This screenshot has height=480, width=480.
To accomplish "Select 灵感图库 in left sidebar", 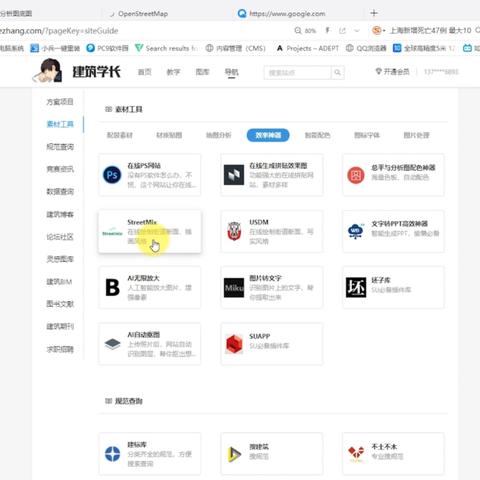I will click(60, 259).
